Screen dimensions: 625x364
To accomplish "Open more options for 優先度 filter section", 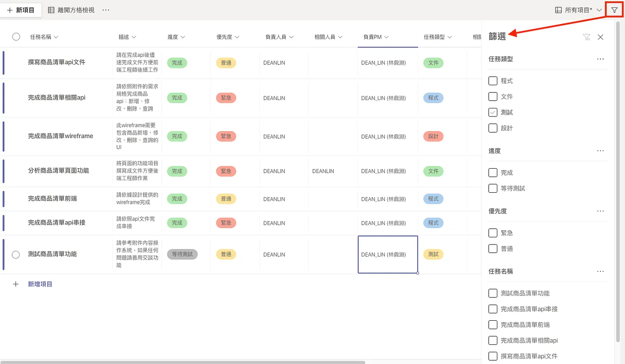I will pos(600,211).
